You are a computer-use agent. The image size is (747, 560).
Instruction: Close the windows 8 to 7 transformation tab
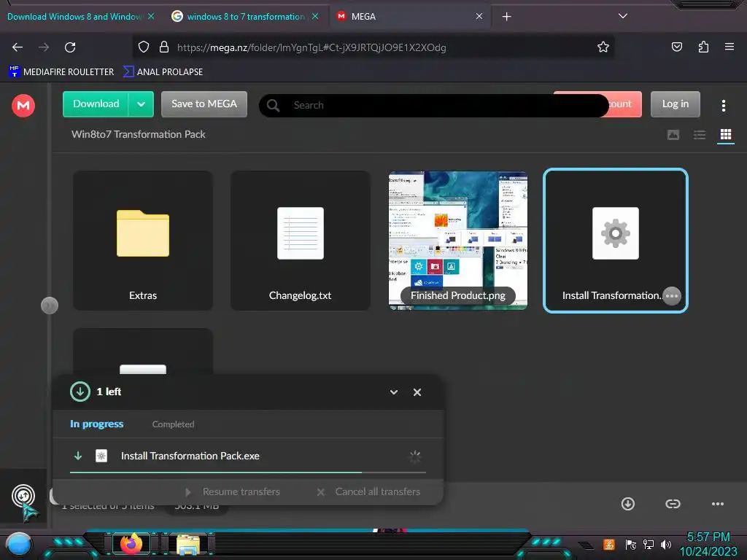[x=315, y=17]
